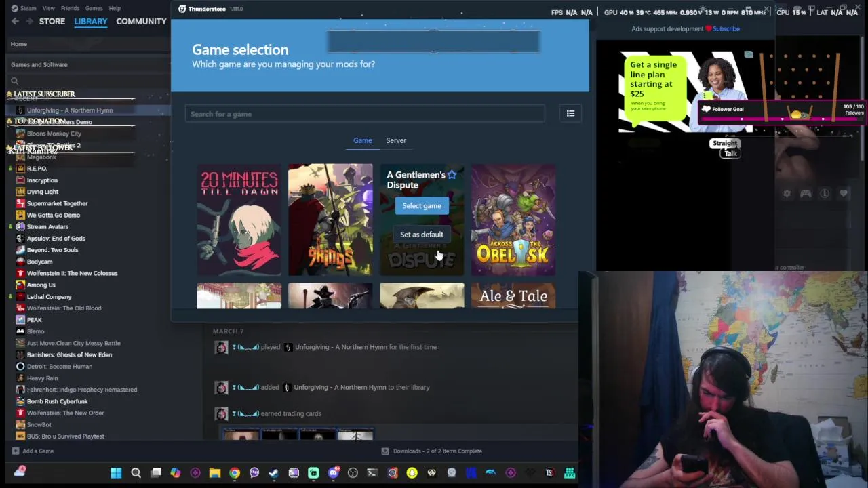Select Bloons Monkey City in library list
868x488 pixels.
pyautogui.click(x=54, y=134)
